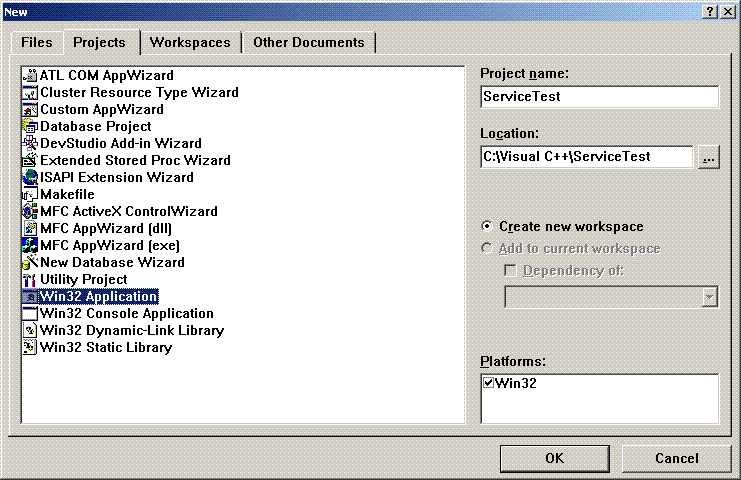The width and height of the screenshot is (741, 480).
Task: Select ATL COM AppWizard text entry
Action: pyautogui.click(x=107, y=76)
